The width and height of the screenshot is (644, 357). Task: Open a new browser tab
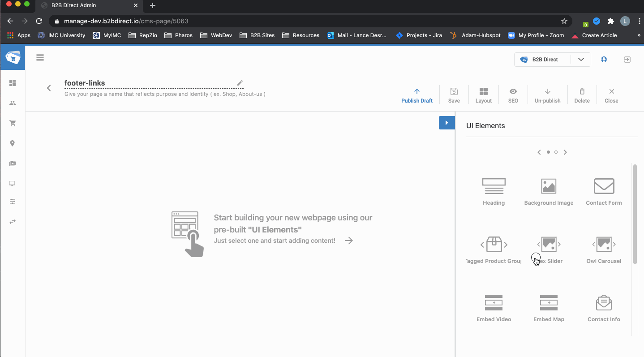pyautogui.click(x=153, y=5)
